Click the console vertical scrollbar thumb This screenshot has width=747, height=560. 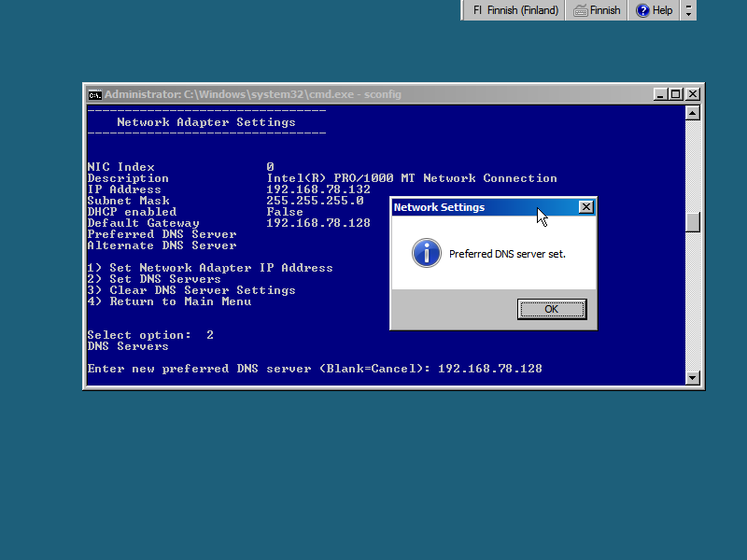point(692,222)
